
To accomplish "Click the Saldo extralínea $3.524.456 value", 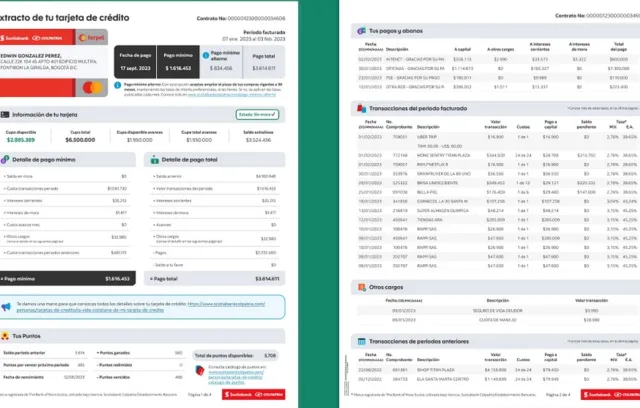I will 258,140.
